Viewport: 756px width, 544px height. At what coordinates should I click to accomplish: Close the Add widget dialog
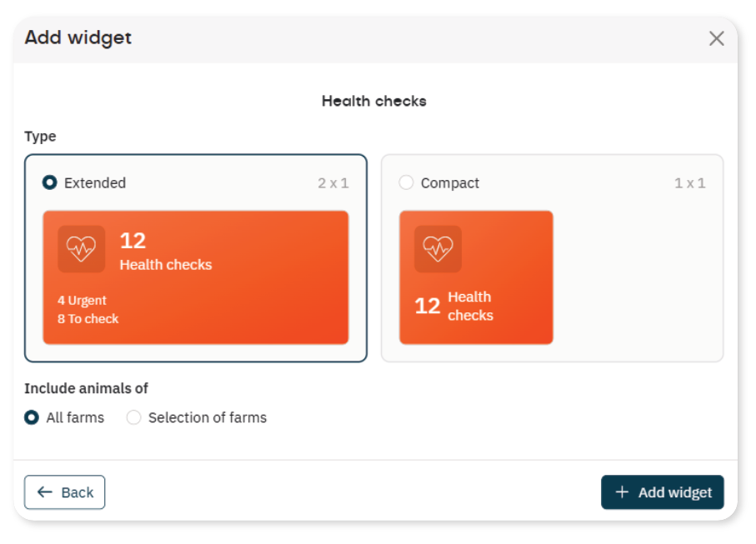pyautogui.click(x=717, y=38)
